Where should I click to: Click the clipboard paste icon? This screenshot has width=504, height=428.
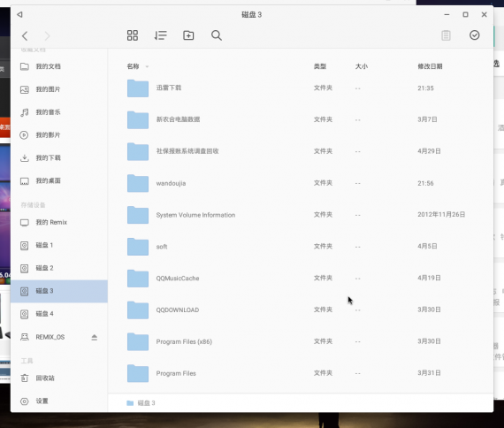[446, 35]
